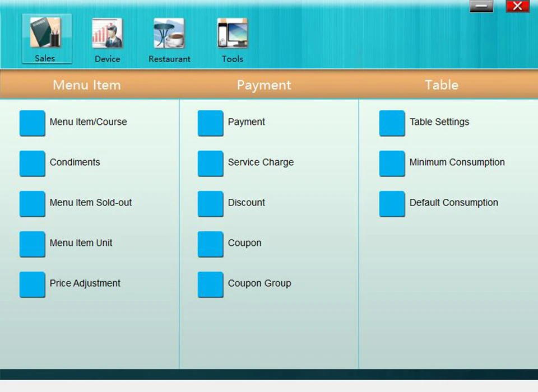Click the "Menu Item Sold-out" text
This screenshot has width=538, height=392.
coord(91,202)
